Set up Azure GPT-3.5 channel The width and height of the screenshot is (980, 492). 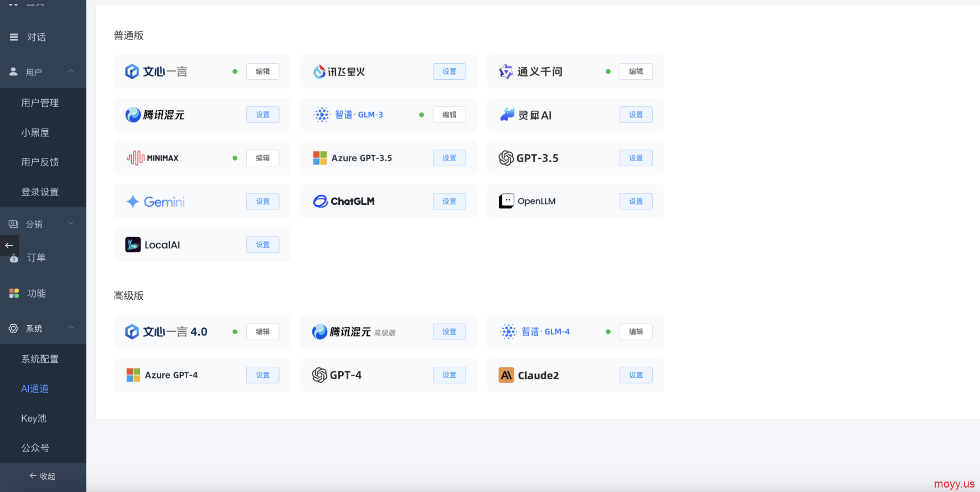449,158
